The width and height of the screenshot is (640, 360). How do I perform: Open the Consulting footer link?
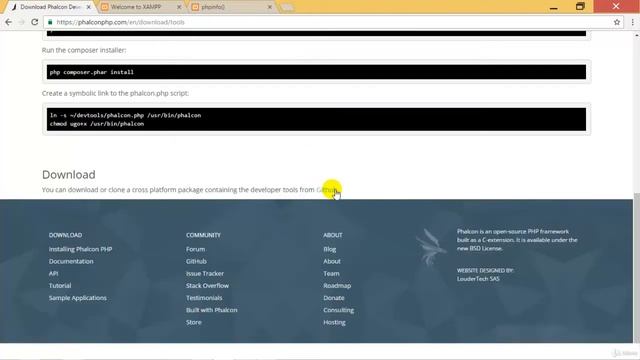339,310
